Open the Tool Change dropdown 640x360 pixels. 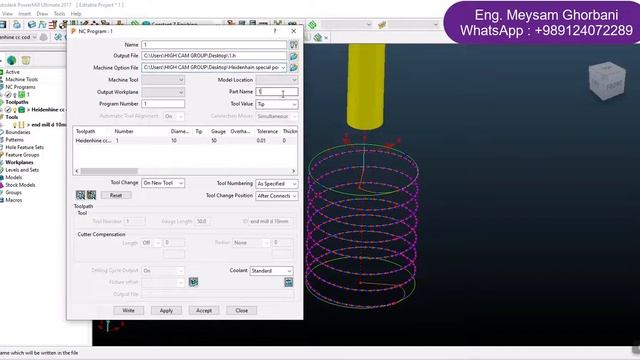pos(163,183)
